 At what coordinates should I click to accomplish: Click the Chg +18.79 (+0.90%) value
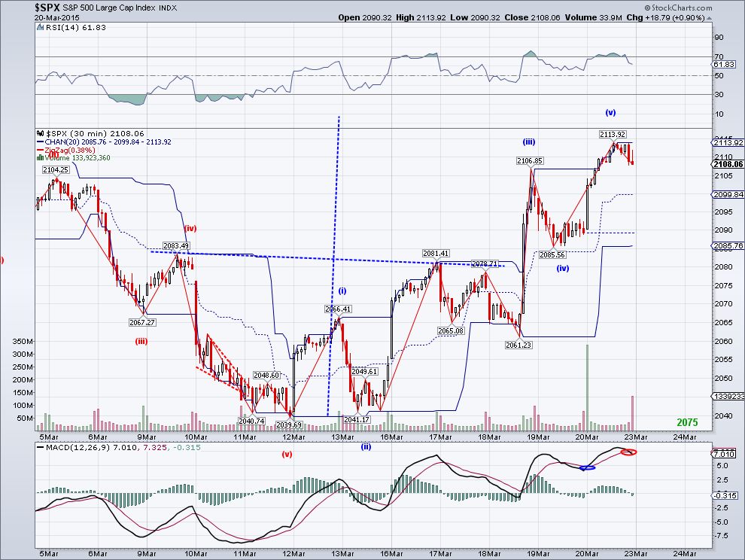point(665,17)
